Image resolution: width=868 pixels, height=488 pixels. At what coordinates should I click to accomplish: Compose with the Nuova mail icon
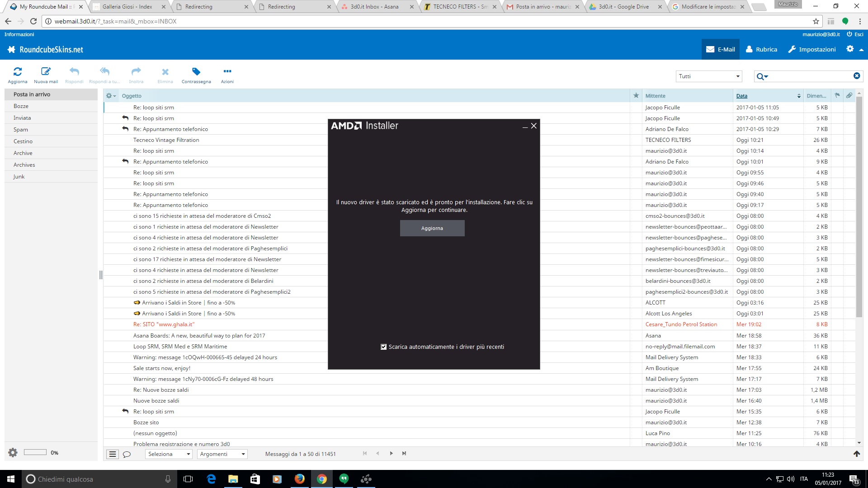(46, 72)
